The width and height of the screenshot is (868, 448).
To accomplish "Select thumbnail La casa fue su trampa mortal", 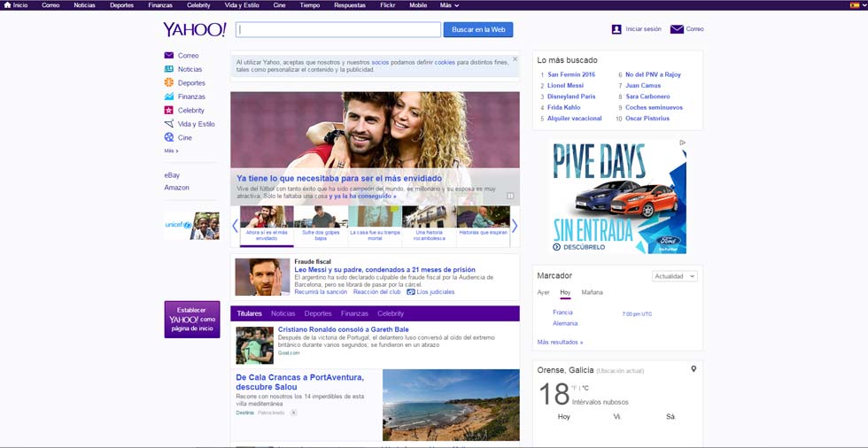I will pos(375,224).
